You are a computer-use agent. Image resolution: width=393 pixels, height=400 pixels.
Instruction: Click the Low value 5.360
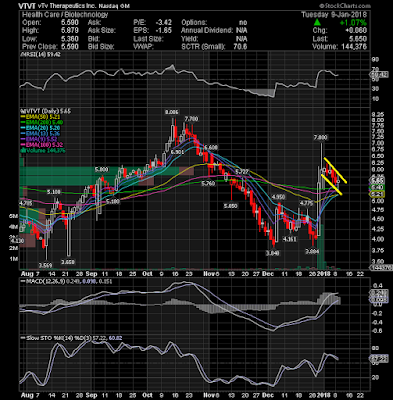pos(69,39)
